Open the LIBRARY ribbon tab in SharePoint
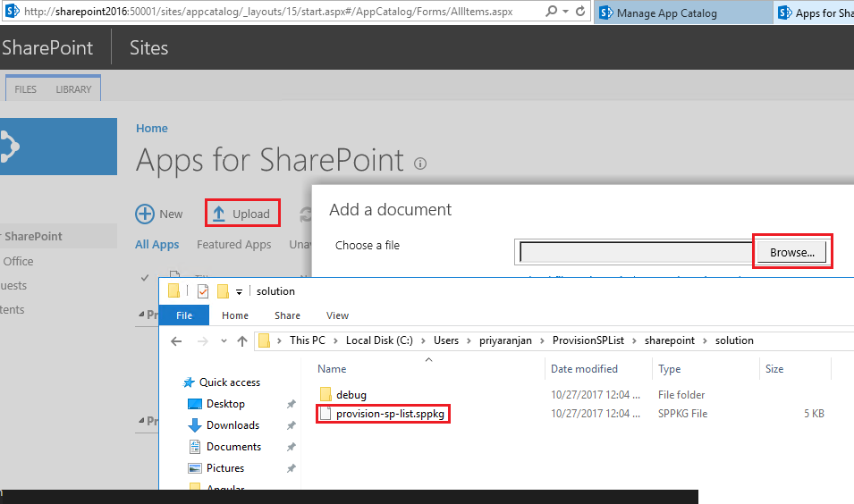The height and width of the screenshot is (504, 854). click(x=73, y=89)
